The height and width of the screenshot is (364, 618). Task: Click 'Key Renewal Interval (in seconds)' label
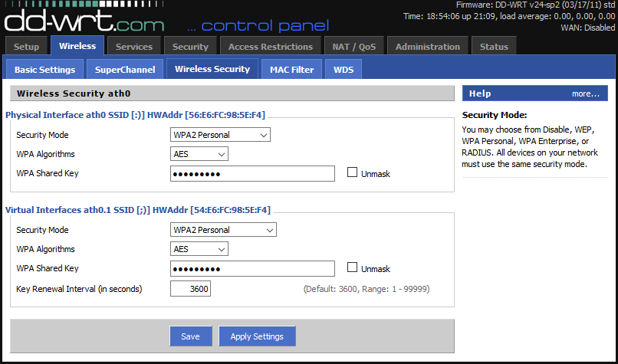pyautogui.click(x=79, y=289)
